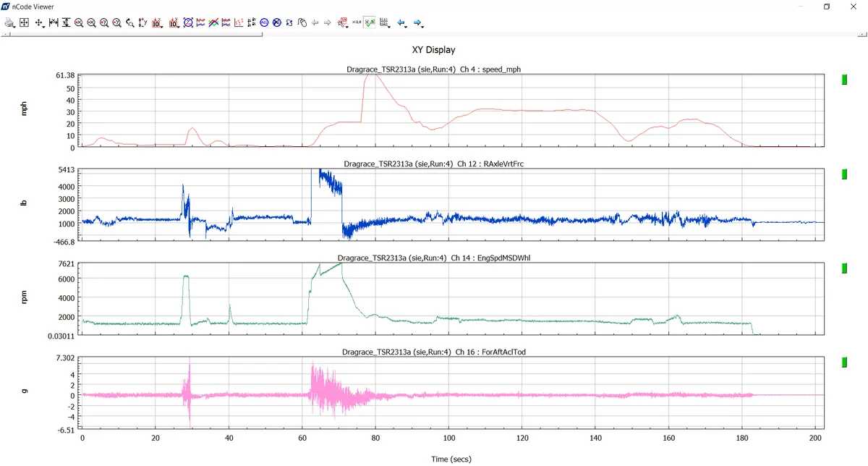Image resolution: width=868 pixels, height=466 pixels.
Task: Click the separate stacked plots icon
Action: [201, 22]
